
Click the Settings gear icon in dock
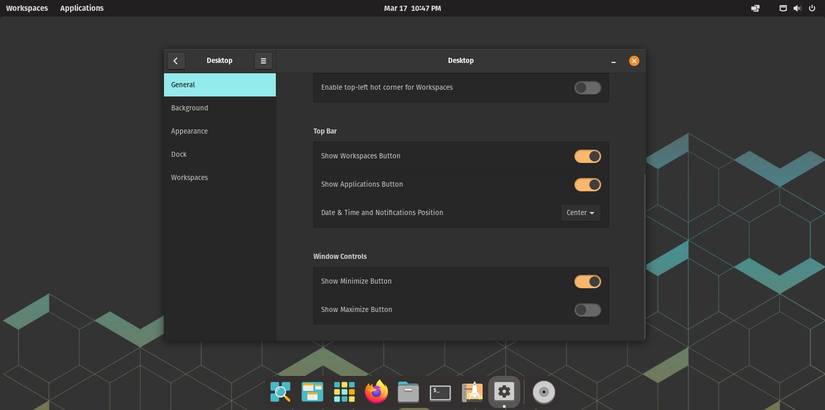[x=504, y=392]
